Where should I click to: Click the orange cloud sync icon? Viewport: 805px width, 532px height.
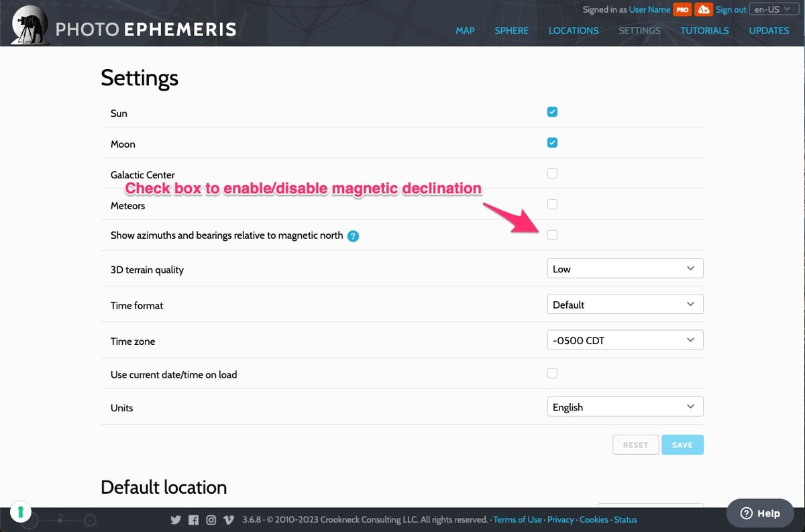click(703, 10)
